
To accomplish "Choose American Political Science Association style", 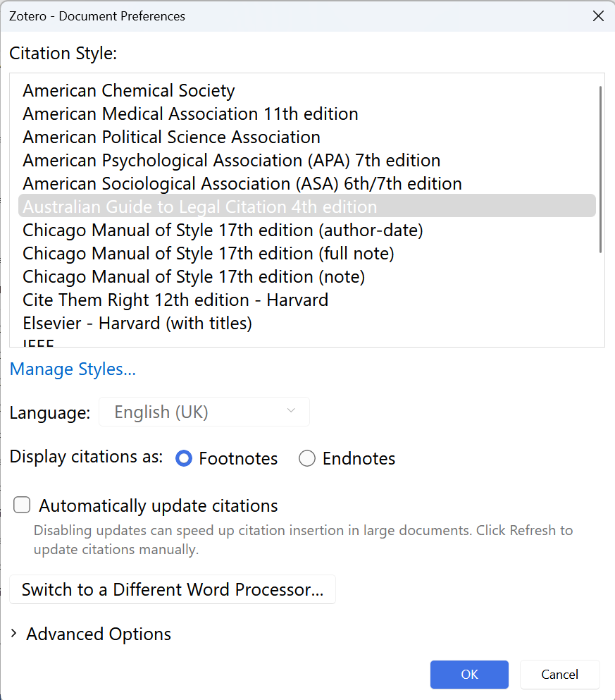I will pos(307,137).
